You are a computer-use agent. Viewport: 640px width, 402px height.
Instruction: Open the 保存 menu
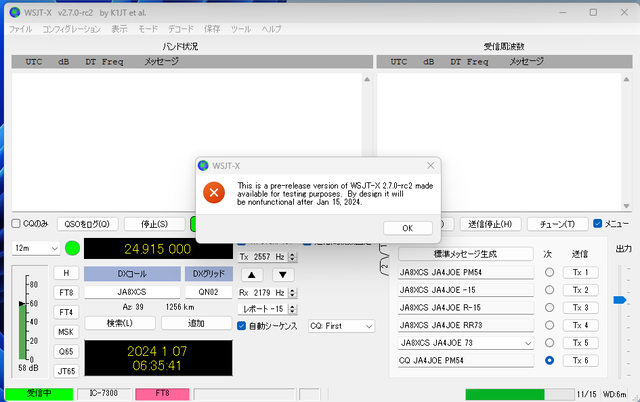[x=212, y=29]
